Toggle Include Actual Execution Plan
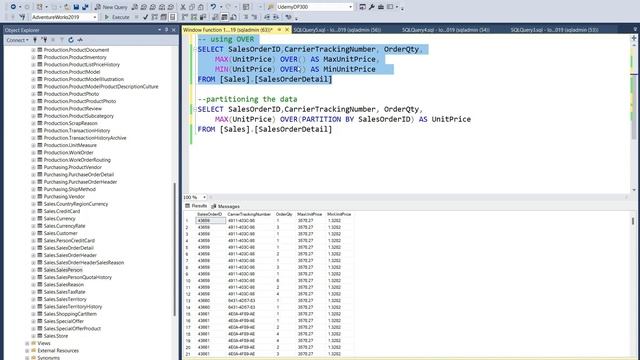640x360 pixels. click(x=184, y=17)
